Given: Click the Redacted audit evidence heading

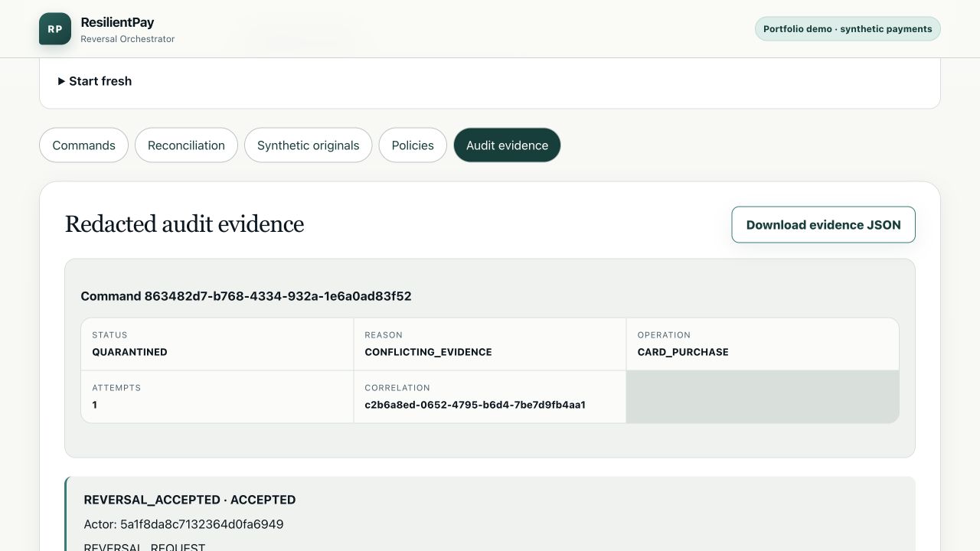Looking at the screenshot, I should 185,224.
